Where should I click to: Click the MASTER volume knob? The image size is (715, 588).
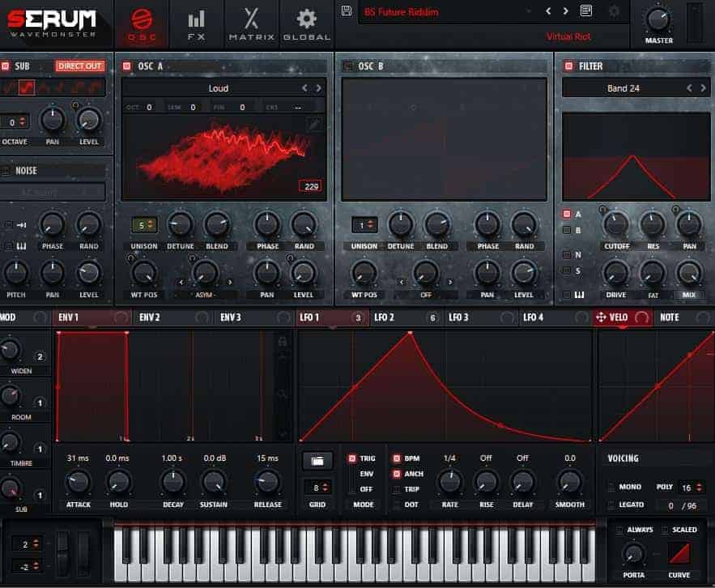point(658,19)
